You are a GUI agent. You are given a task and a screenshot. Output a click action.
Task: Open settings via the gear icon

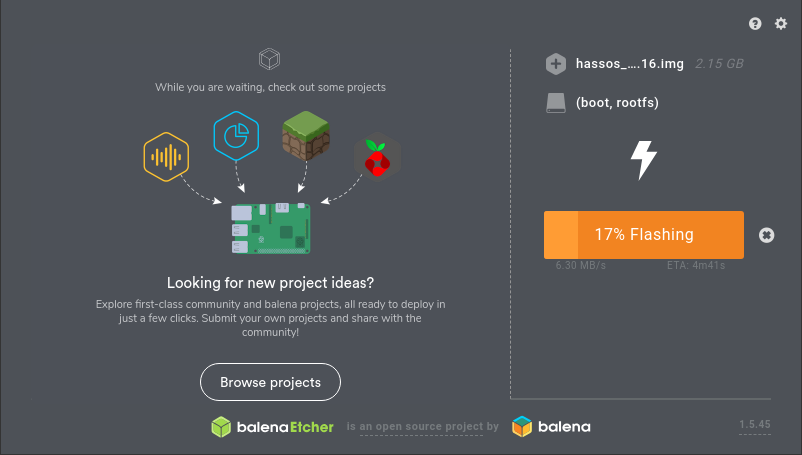point(781,24)
